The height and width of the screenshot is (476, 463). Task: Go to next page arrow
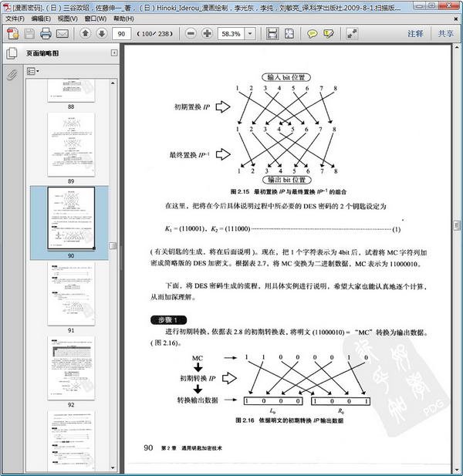tap(102, 33)
